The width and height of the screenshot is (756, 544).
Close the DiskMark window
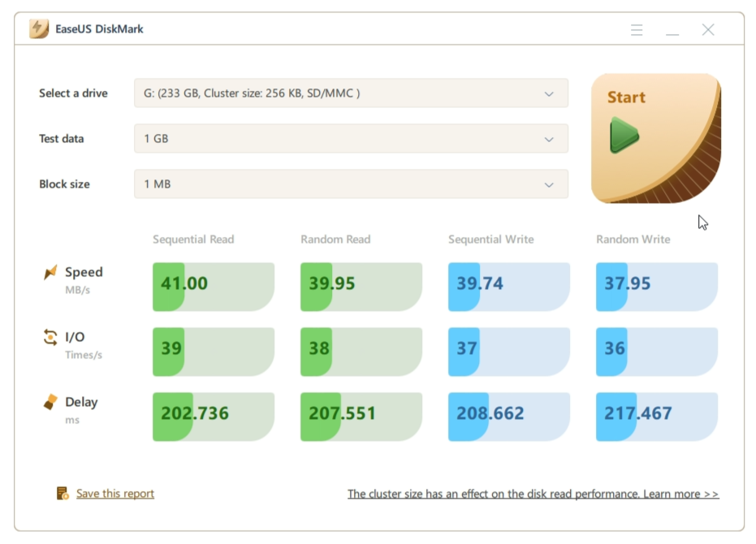[708, 30]
